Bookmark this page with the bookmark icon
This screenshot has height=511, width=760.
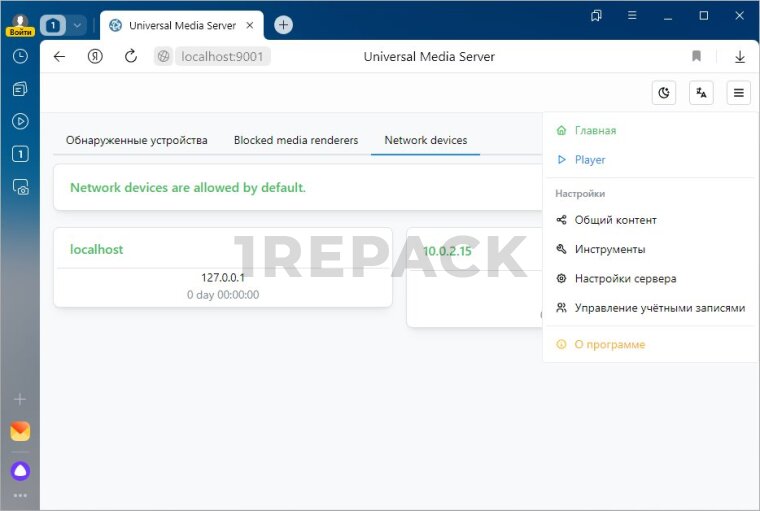coord(697,57)
